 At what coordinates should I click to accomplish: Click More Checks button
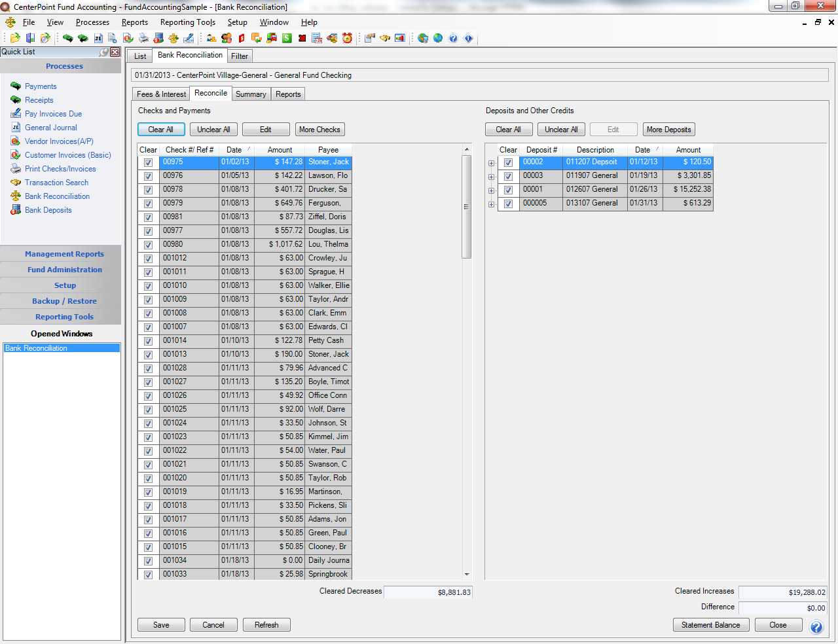pyautogui.click(x=319, y=130)
